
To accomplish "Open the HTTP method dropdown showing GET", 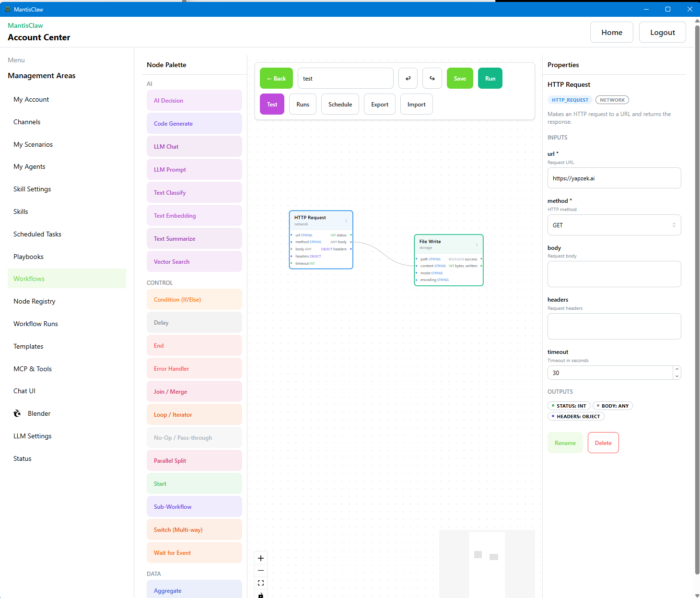I will (614, 225).
